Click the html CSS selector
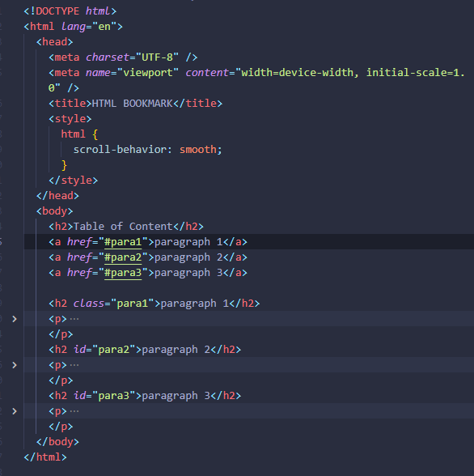Screen dimensions: 474x476 pos(73,134)
